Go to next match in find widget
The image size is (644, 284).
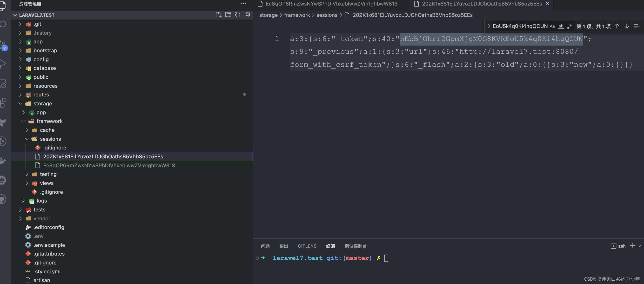(x=626, y=26)
